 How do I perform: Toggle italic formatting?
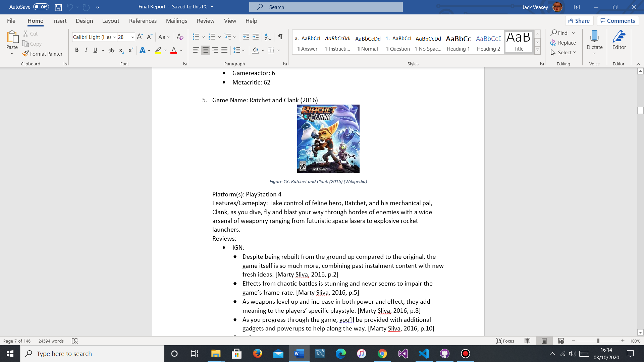[x=86, y=50]
